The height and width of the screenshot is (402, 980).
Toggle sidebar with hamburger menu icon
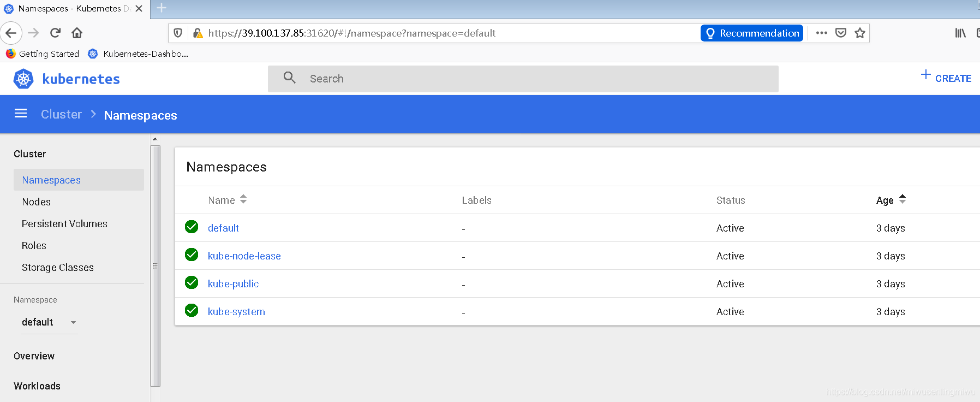click(x=21, y=114)
